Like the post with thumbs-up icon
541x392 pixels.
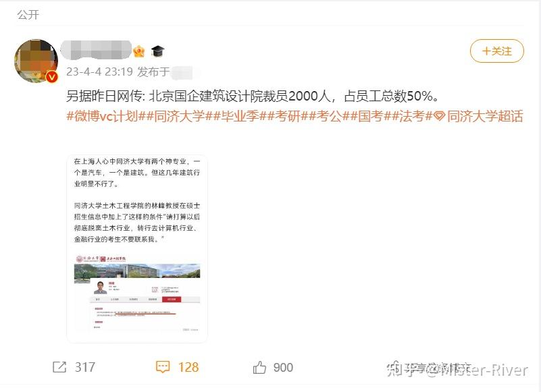[x=259, y=368]
